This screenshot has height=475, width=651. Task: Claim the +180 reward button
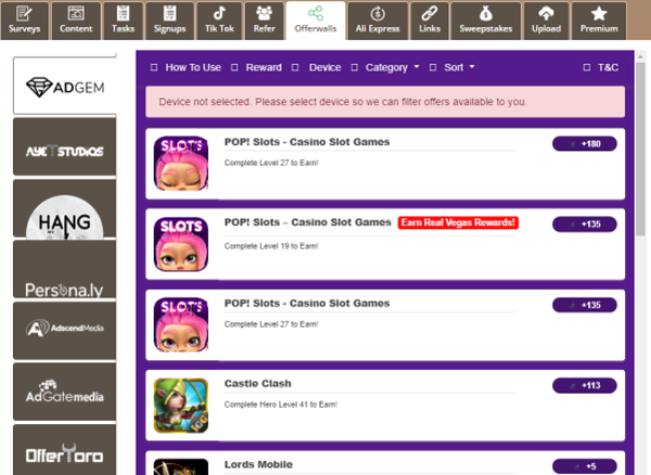(x=585, y=144)
